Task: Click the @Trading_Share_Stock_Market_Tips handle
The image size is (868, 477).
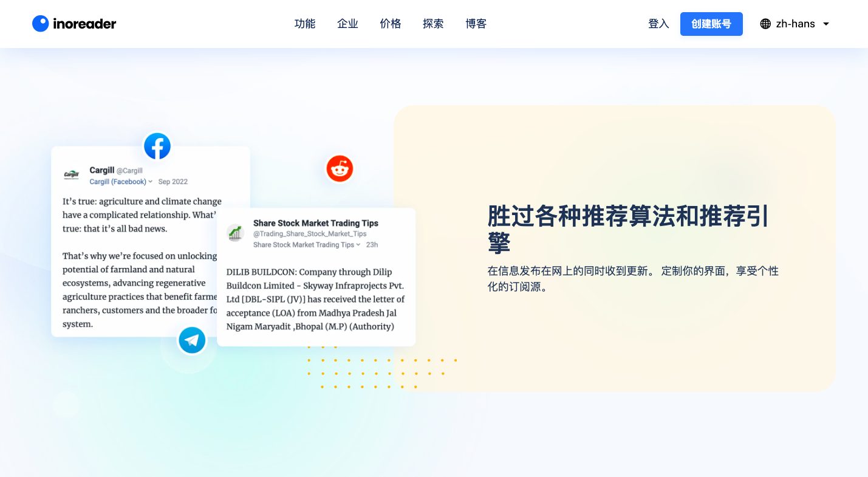Action: coord(310,234)
